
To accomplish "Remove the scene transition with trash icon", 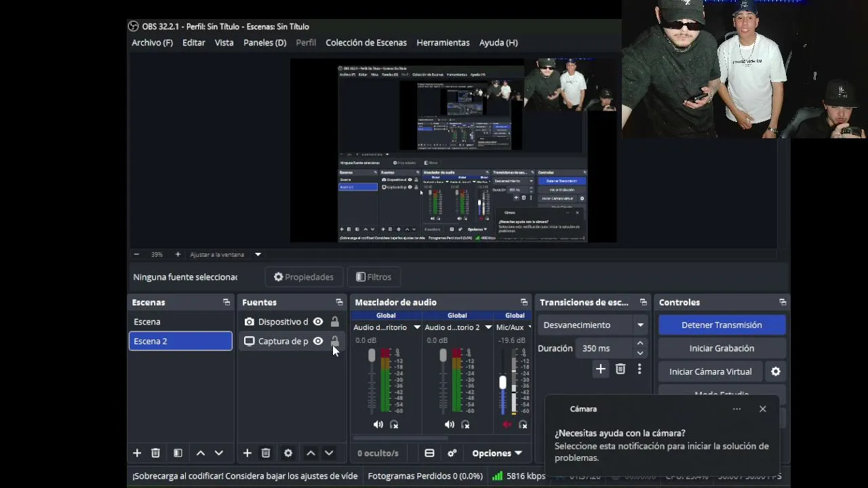I will click(620, 369).
